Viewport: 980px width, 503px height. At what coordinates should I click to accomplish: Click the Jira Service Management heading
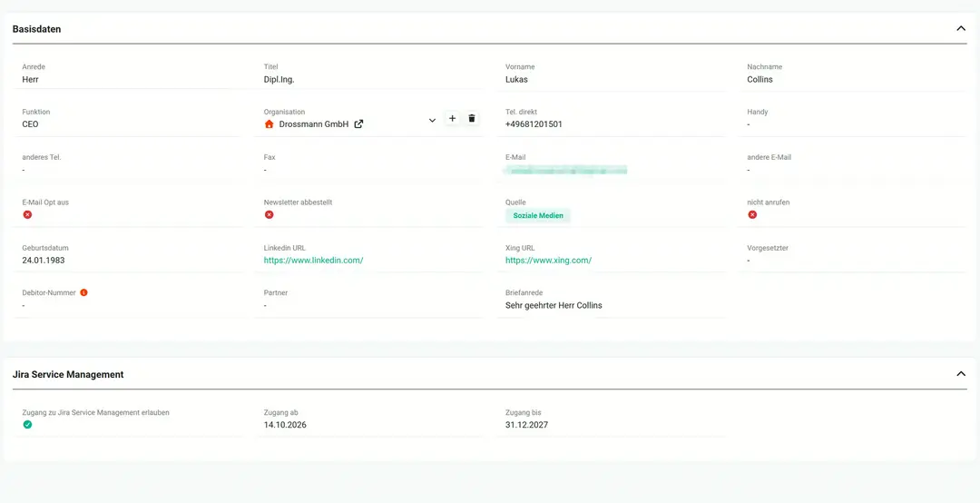[x=68, y=374]
